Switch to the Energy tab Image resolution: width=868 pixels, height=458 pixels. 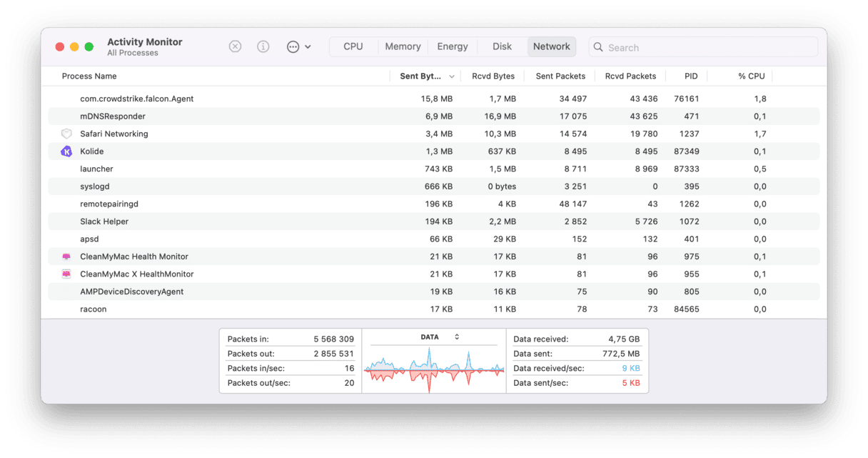point(453,46)
